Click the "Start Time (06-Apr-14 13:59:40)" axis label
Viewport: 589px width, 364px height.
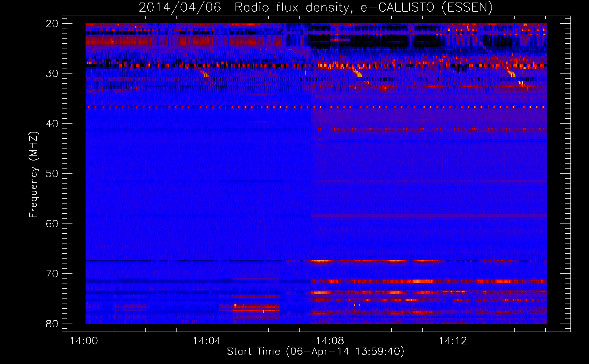(316, 351)
